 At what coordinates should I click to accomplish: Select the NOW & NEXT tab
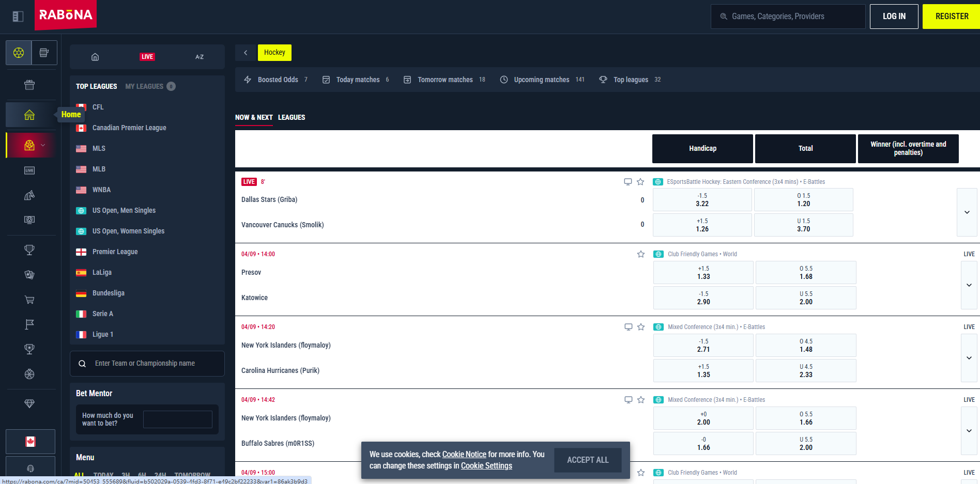[254, 117]
